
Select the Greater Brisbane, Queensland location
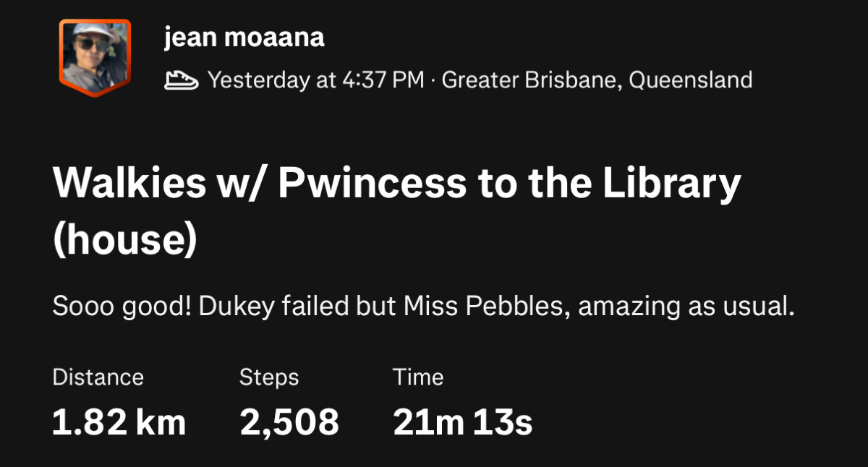(597, 80)
